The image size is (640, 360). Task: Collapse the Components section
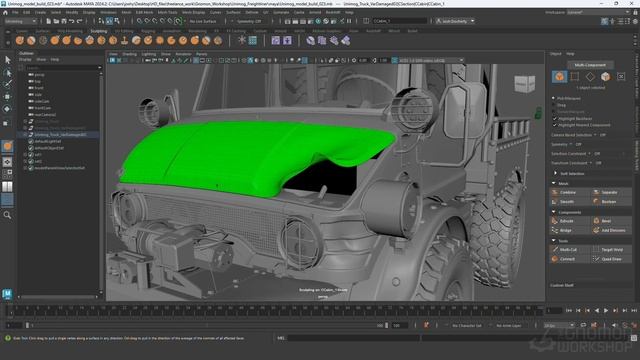coord(554,212)
